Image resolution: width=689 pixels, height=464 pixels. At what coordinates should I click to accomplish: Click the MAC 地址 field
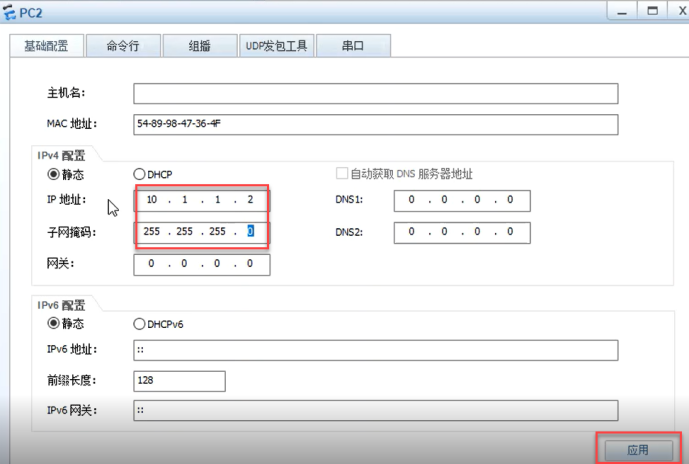click(375, 124)
